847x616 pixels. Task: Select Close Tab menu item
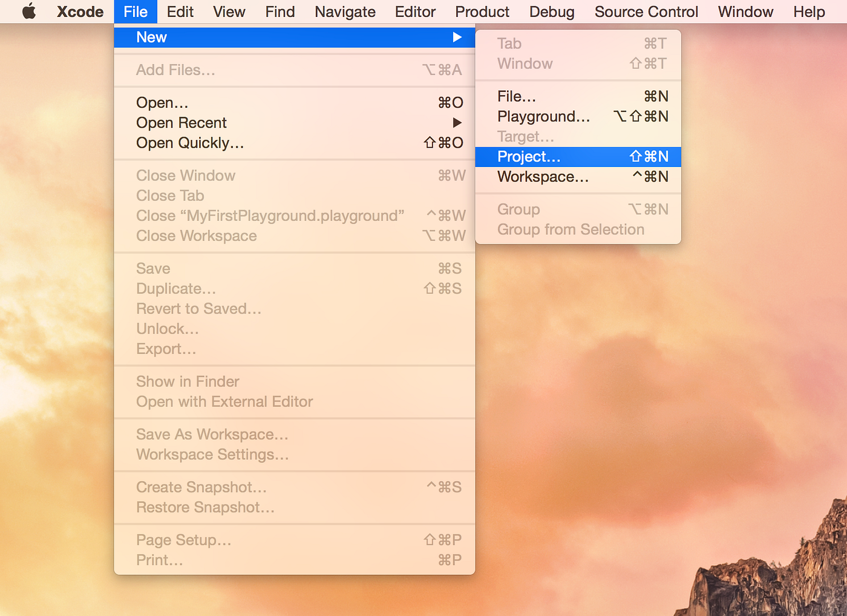[295, 195]
